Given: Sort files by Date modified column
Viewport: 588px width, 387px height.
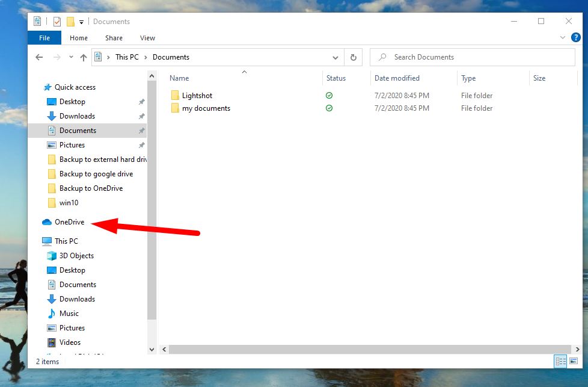Looking at the screenshot, I should (x=397, y=78).
